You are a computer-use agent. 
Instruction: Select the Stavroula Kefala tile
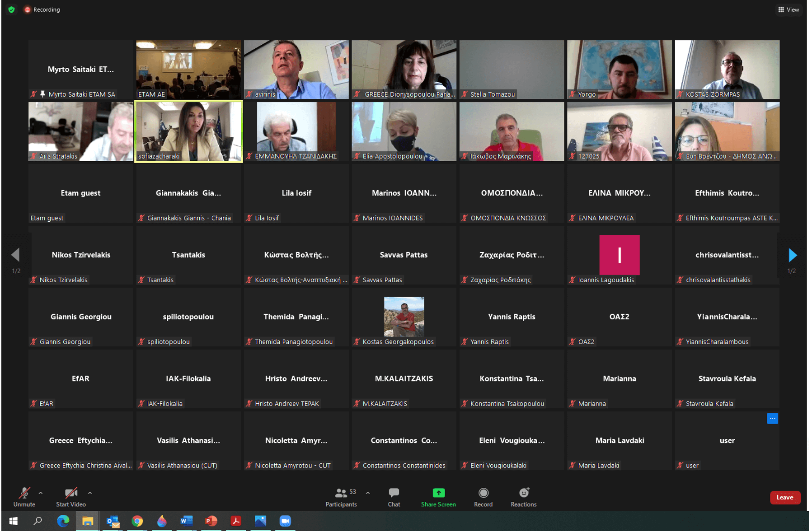[x=727, y=379]
